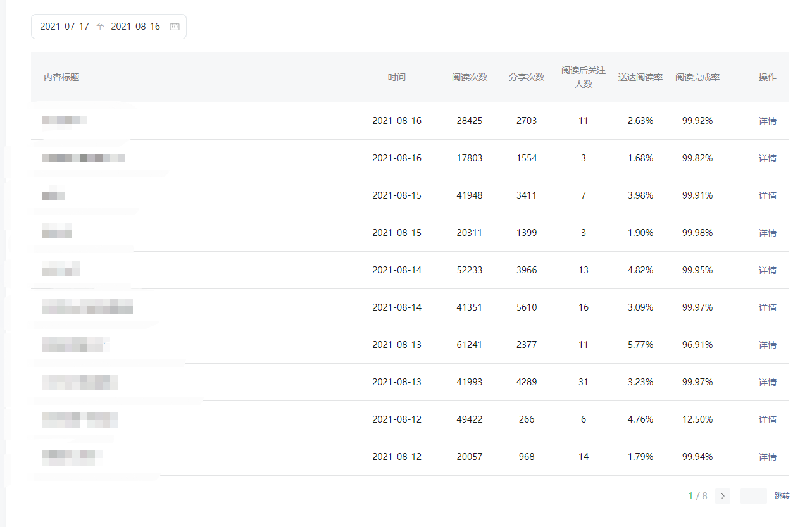The height and width of the screenshot is (527, 812).
Task: Open 详情 for the 17803 reads row
Action: [x=767, y=158]
